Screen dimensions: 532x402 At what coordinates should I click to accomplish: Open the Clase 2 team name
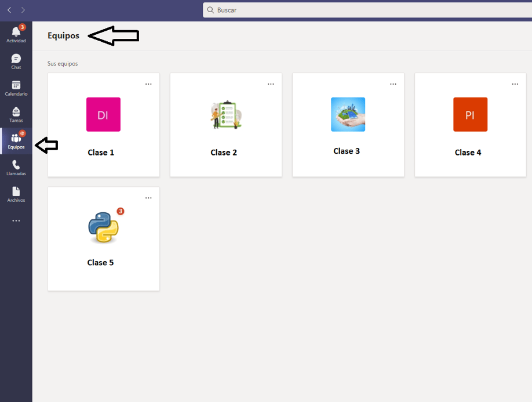tap(224, 153)
